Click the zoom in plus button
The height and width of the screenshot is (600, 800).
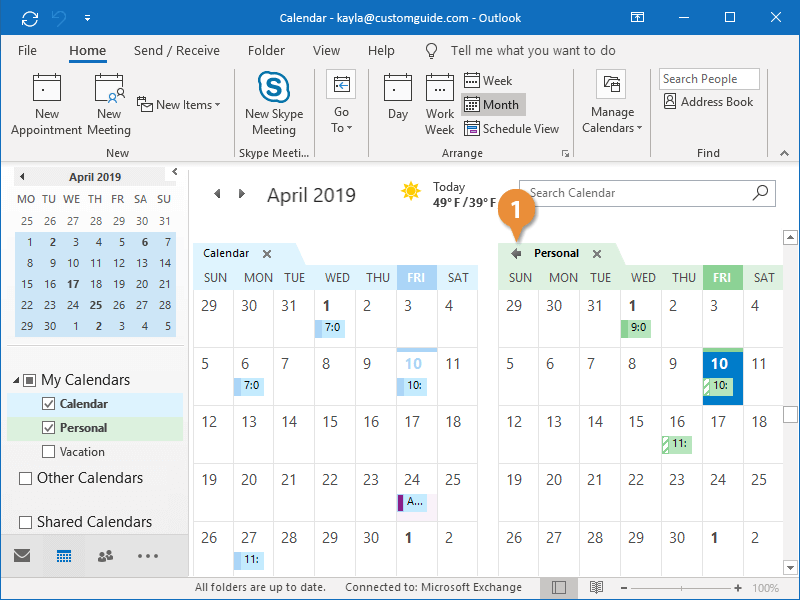(x=738, y=588)
